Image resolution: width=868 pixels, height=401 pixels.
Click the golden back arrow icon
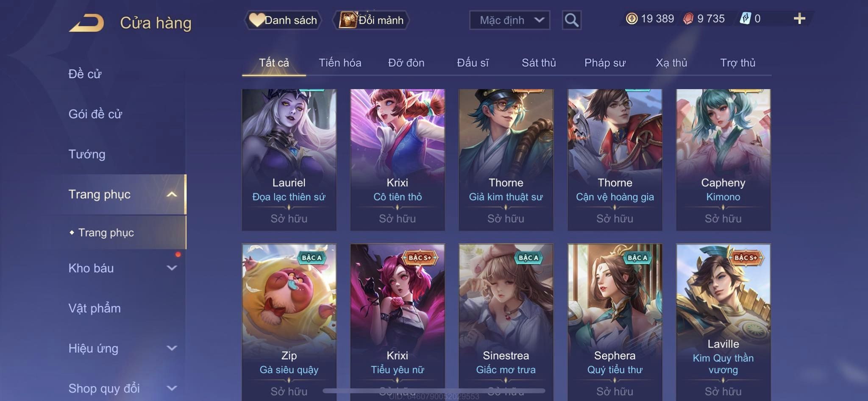(87, 23)
